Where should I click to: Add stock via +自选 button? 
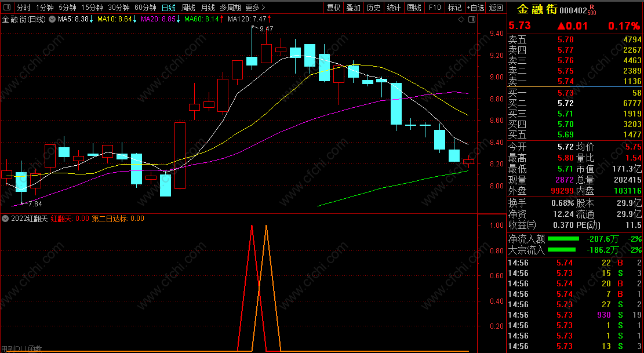click(x=475, y=8)
